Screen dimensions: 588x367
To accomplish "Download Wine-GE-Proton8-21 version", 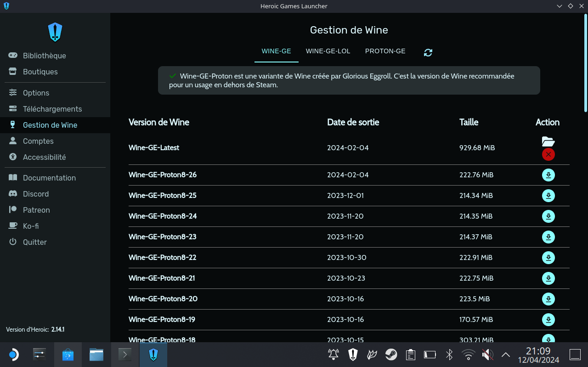I will pos(548,278).
